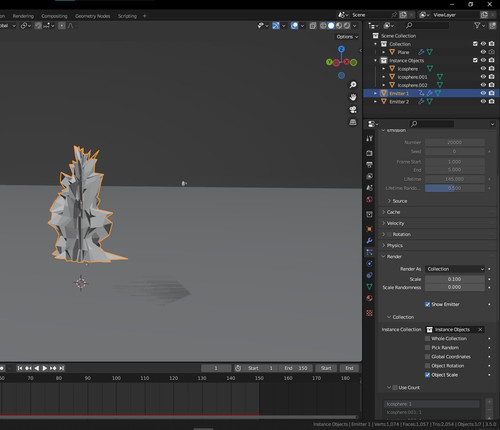This screenshot has height=430, width=500.
Task: Enable the Pick Random checkbox
Action: tap(427, 348)
